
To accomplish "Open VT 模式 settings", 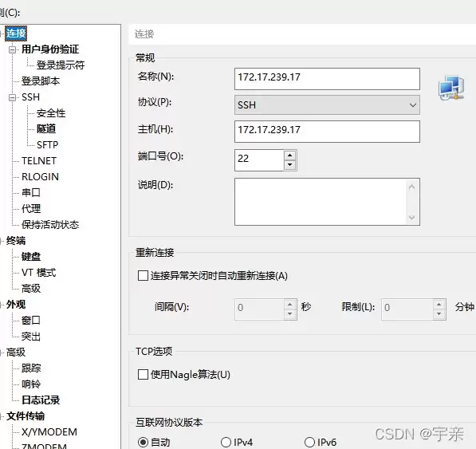I will pyautogui.click(x=39, y=272).
